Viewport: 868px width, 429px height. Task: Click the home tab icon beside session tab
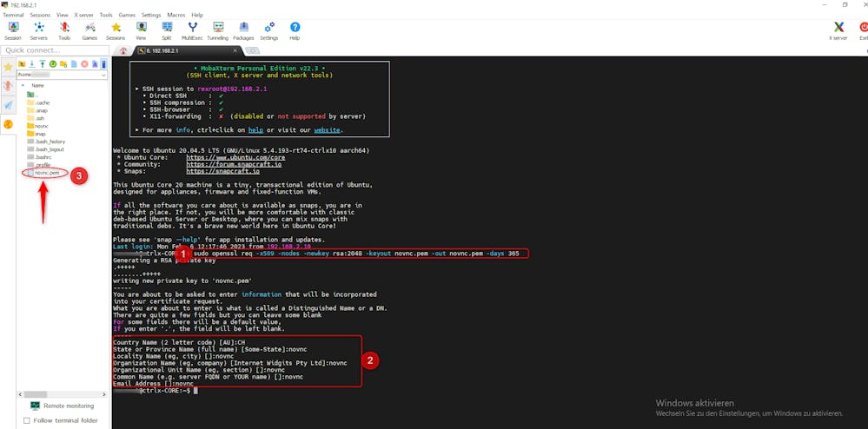pyautogui.click(x=123, y=50)
